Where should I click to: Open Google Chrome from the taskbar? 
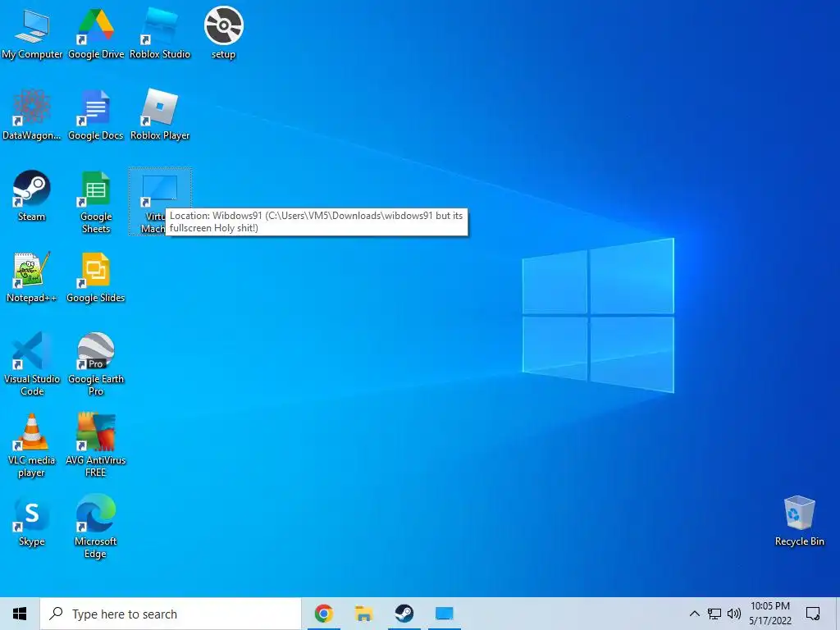click(x=323, y=614)
